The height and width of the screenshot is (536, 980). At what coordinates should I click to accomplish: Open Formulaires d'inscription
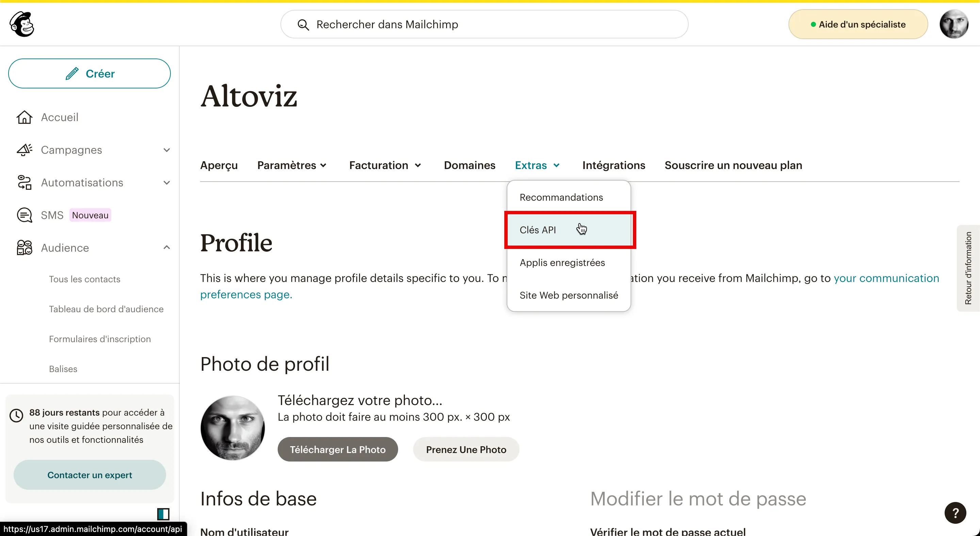100,339
